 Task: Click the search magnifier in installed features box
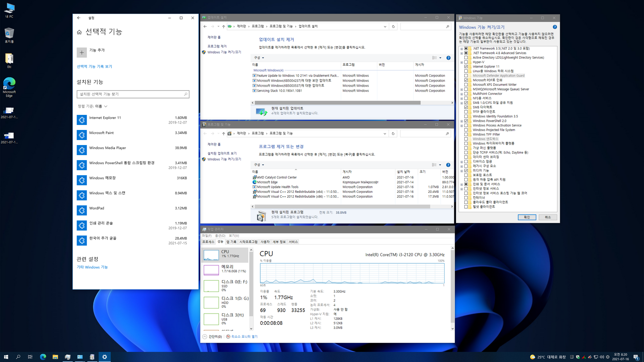(185, 94)
